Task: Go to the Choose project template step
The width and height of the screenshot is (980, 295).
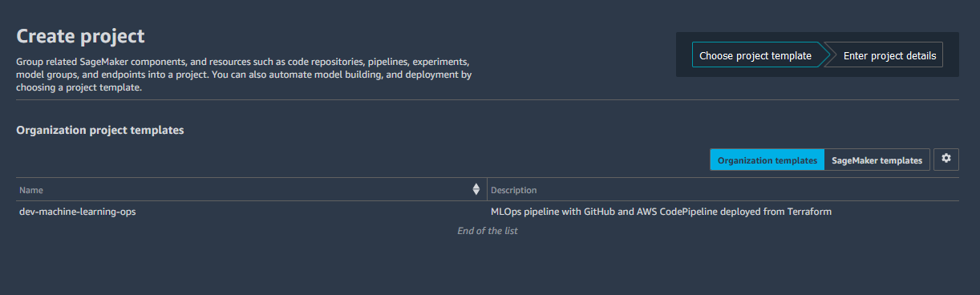Action: tap(755, 55)
